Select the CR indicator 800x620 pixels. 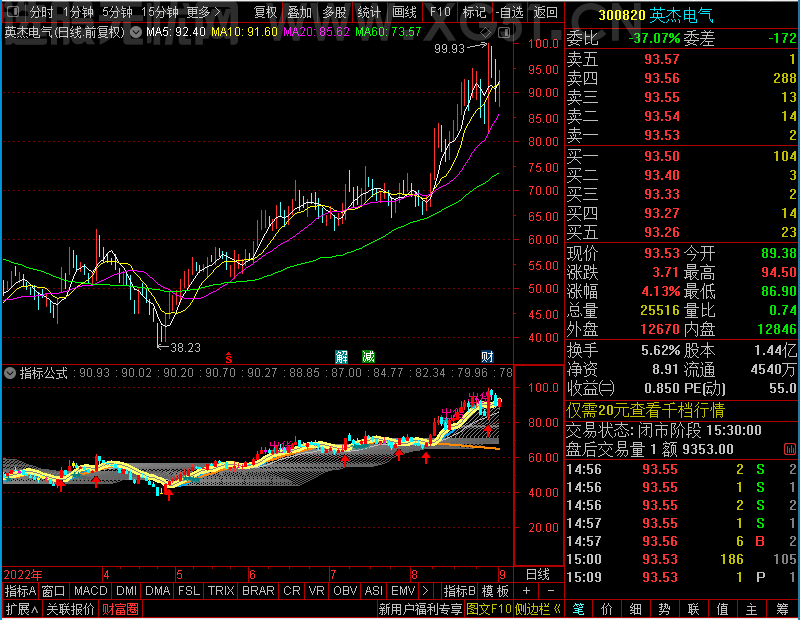pos(292,591)
